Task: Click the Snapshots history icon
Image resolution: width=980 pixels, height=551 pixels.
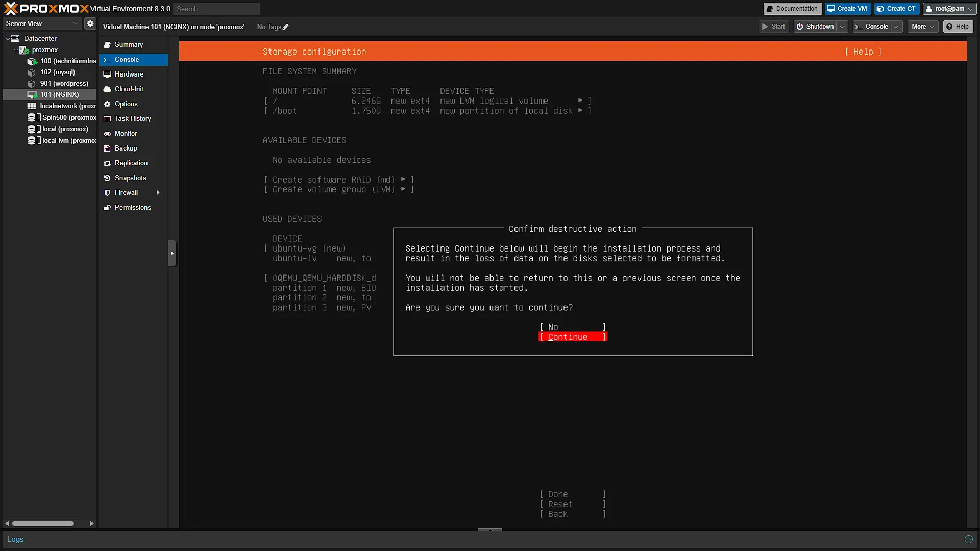Action: click(107, 178)
